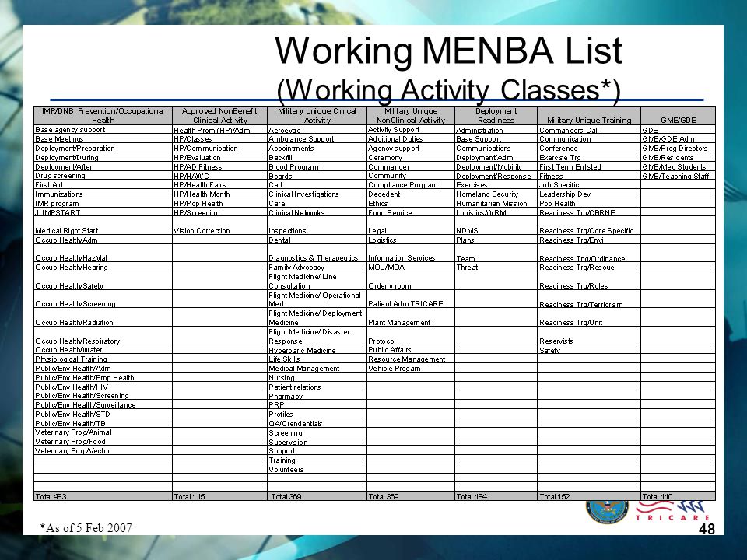Click the 'Ambulance Support' cell
Viewport: 747px width, 560px height.
(x=317, y=139)
